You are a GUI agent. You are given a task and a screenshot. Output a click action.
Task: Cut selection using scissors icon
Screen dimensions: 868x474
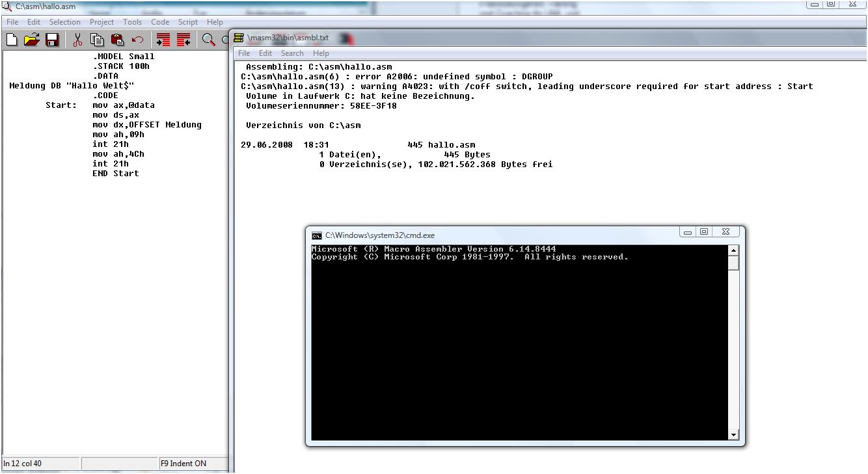coord(77,40)
